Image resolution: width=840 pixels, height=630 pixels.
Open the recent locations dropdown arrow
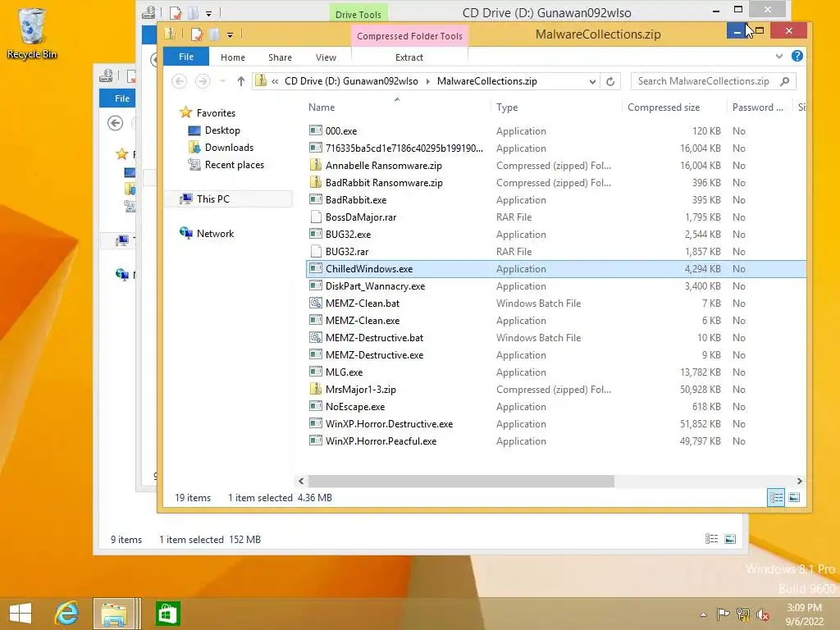pos(222,81)
